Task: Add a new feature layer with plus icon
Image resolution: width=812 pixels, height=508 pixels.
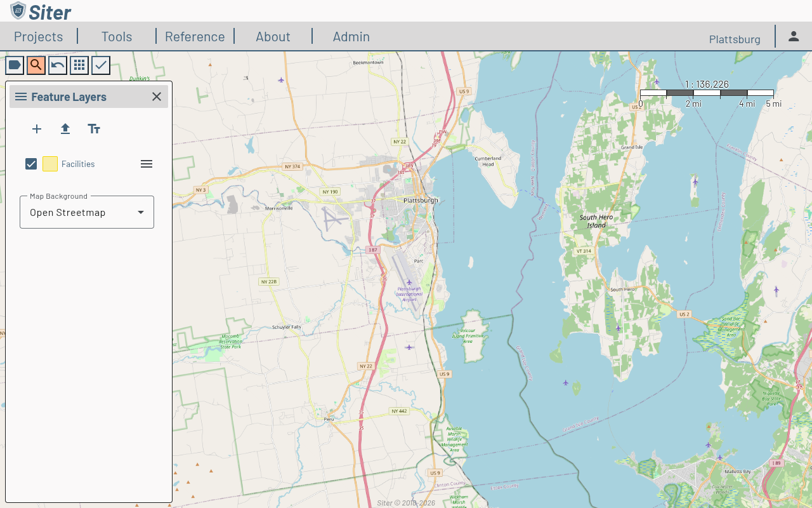Action: coord(36,129)
